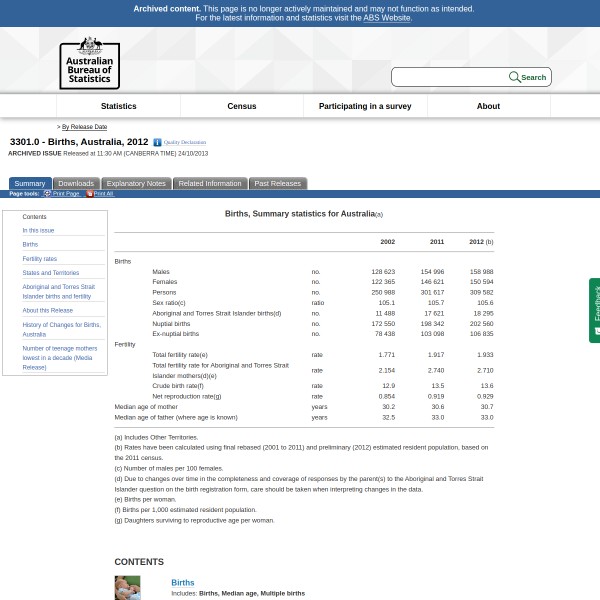600x600 pixels.
Task: Open States and Territories sidebar link
Action: [51, 273]
